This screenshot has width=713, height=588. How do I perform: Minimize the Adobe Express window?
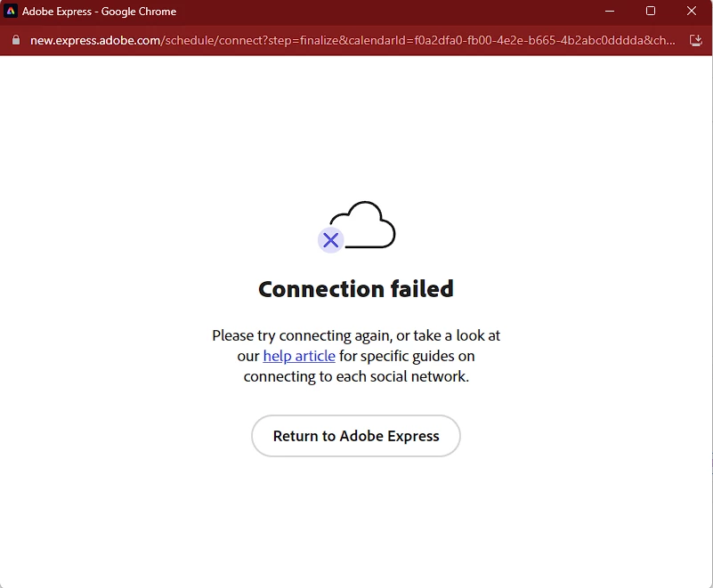(610, 11)
